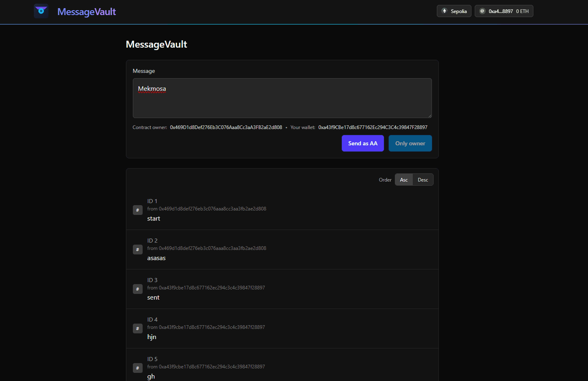Switch order to Asc

click(x=404, y=180)
